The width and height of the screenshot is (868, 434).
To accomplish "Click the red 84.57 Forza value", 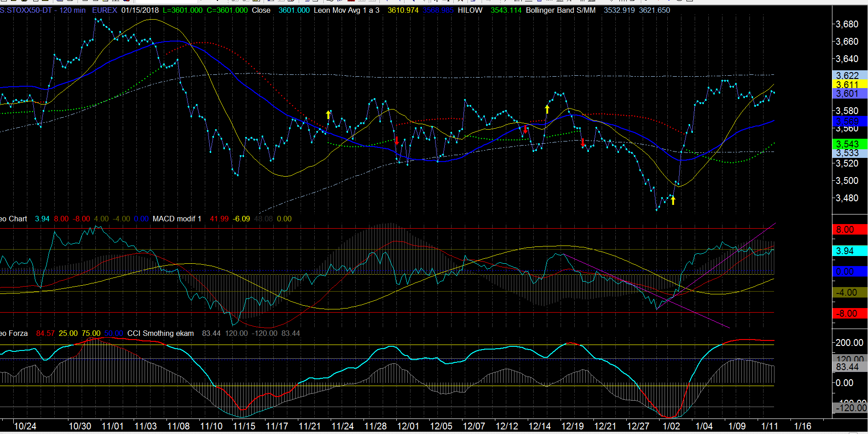I will [x=45, y=333].
